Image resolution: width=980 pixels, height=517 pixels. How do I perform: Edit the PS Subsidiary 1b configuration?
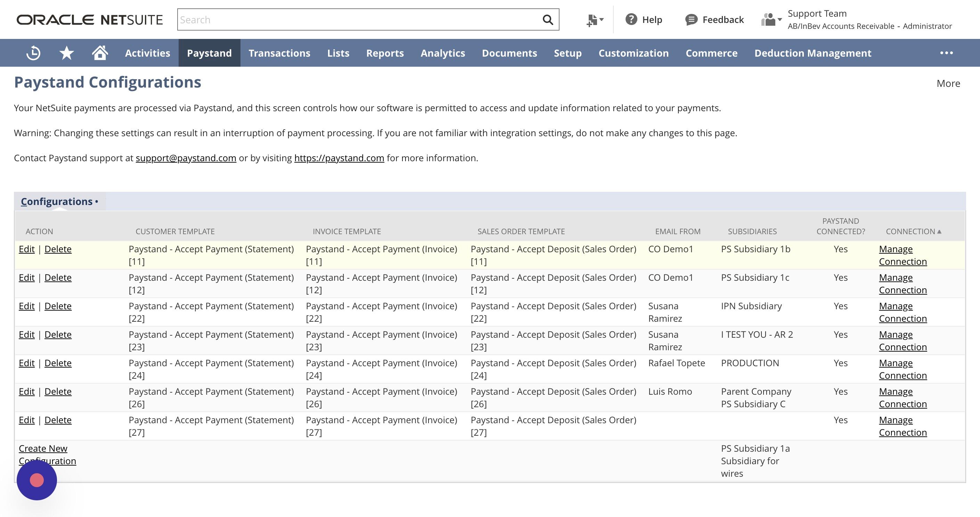click(27, 249)
